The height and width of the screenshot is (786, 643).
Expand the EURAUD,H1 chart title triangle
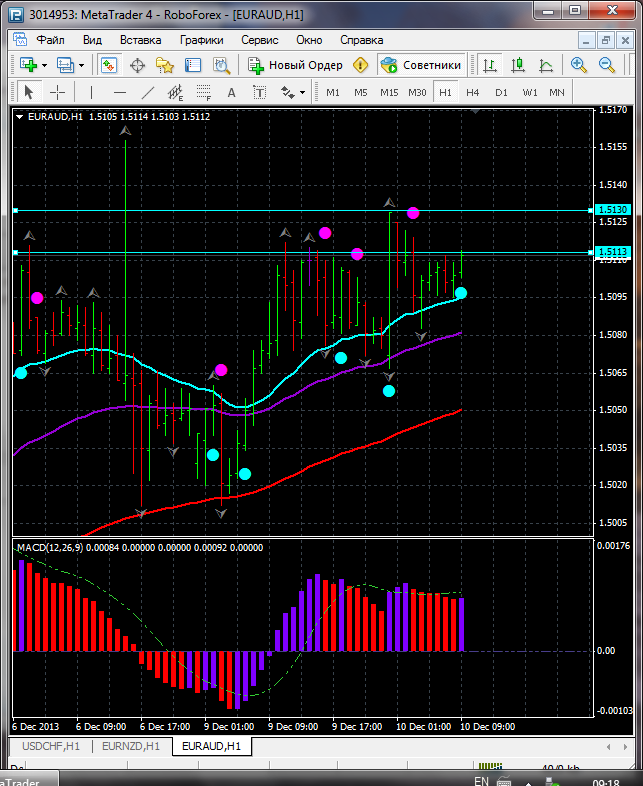point(21,115)
